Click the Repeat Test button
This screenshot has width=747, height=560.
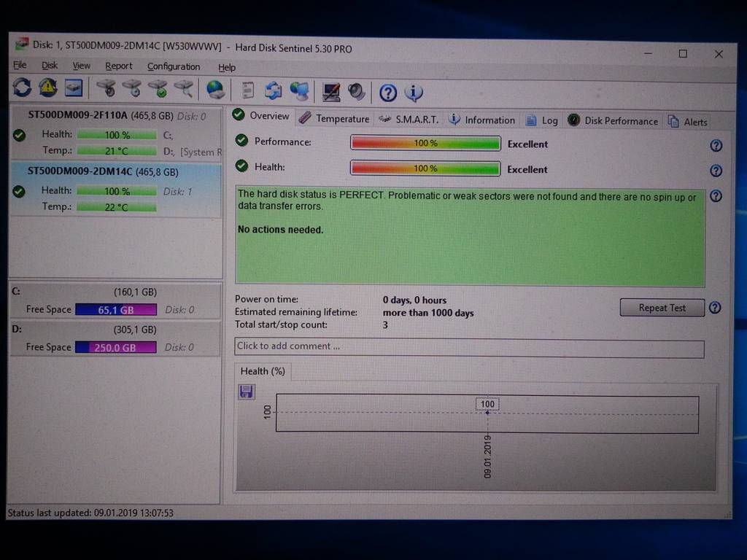click(662, 308)
